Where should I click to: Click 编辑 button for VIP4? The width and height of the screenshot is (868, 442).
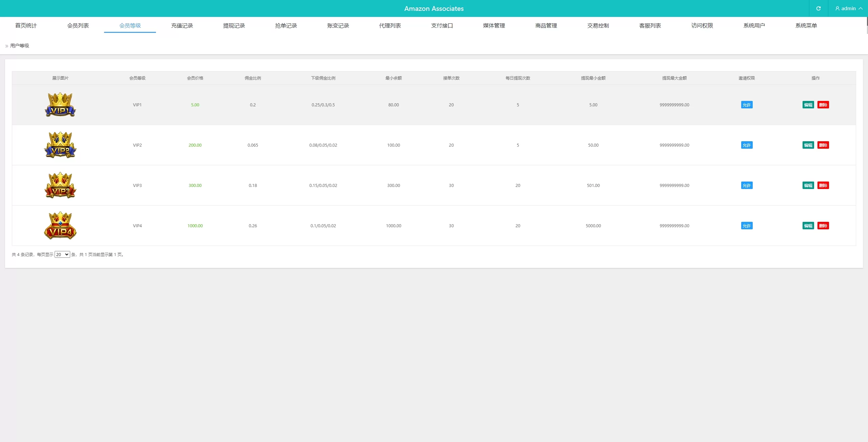(808, 226)
